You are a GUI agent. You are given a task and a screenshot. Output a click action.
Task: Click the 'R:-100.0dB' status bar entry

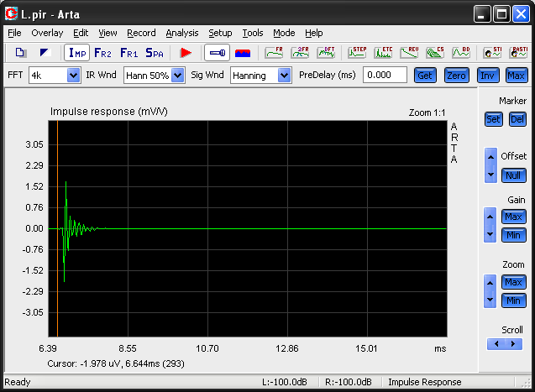348,382
